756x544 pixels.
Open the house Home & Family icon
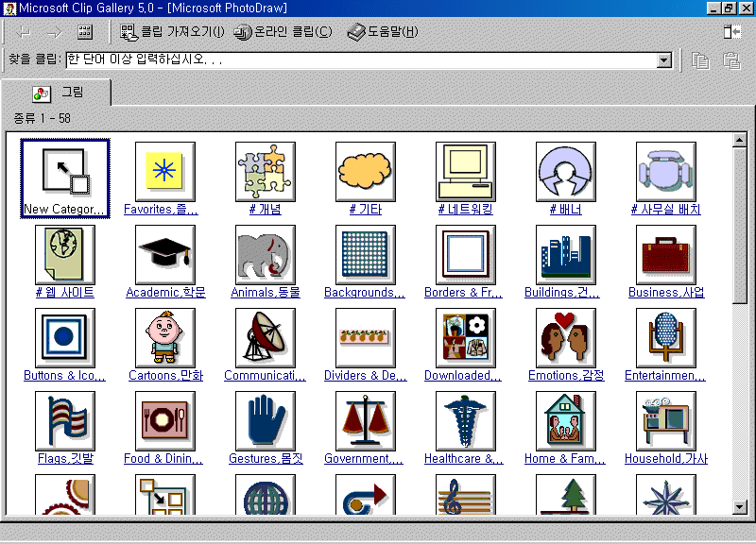[566, 421]
